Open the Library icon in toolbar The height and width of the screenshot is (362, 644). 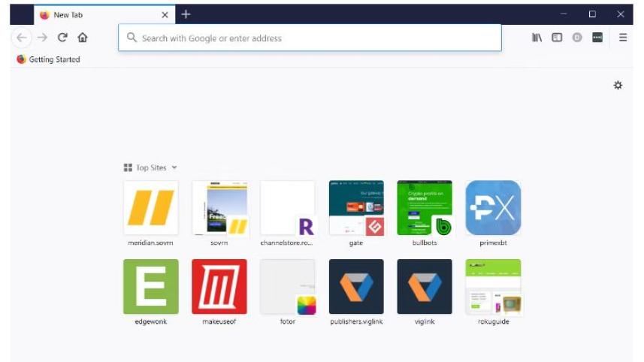click(x=537, y=38)
